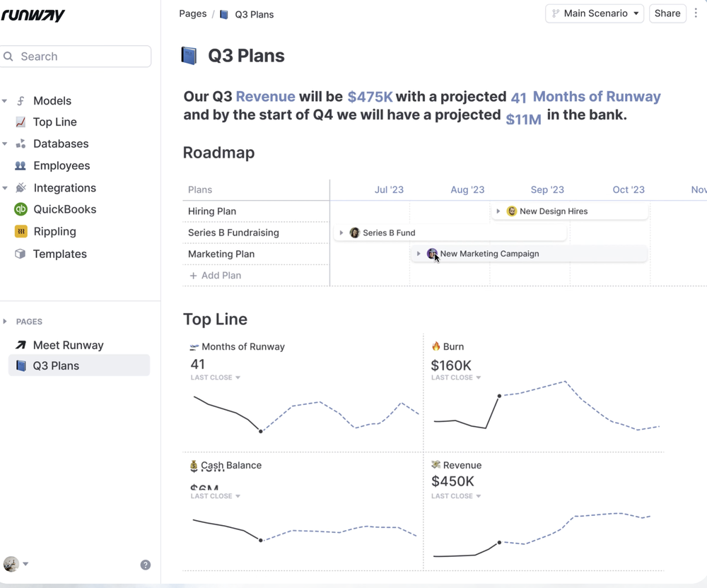Click the Top Line chart icon
The width and height of the screenshot is (707, 588).
[x=21, y=122]
